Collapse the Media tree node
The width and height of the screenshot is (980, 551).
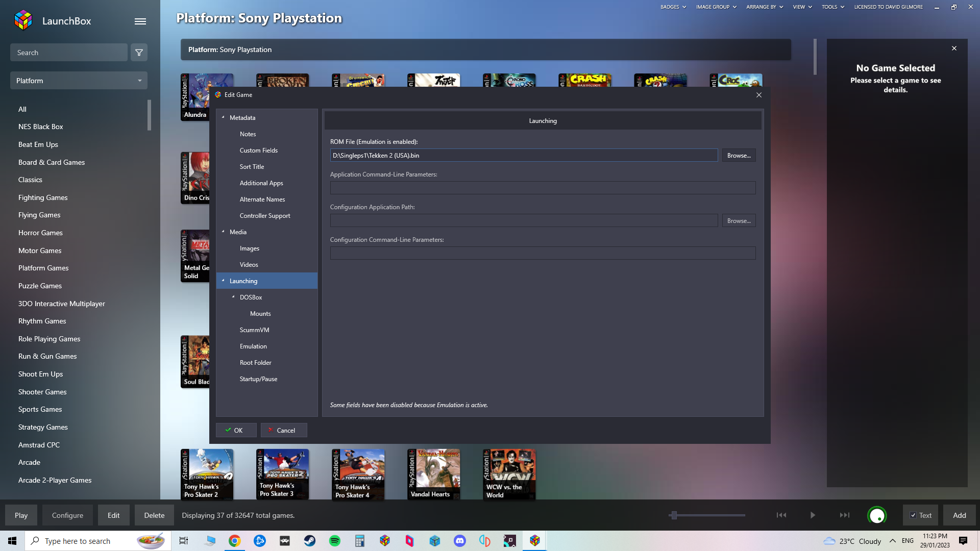(x=223, y=232)
